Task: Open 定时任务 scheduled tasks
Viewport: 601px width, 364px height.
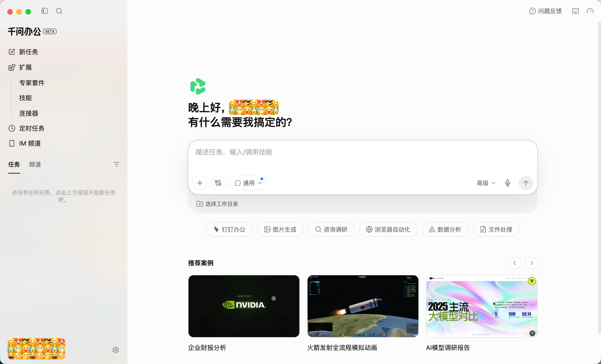Action: click(x=27, y=129)
